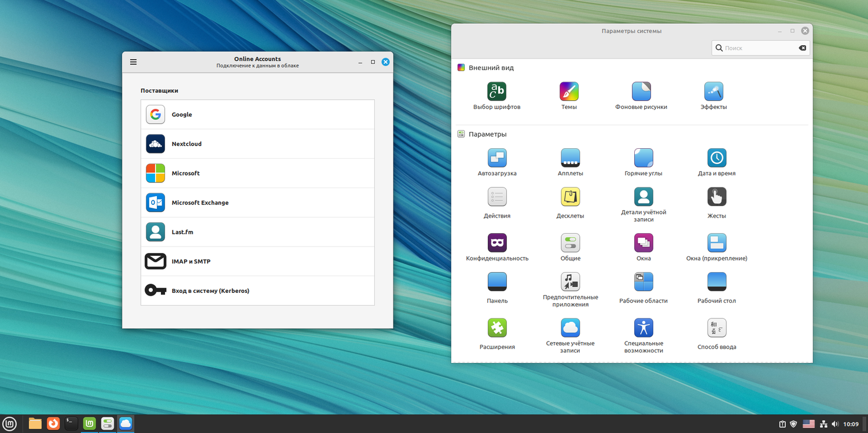Open the Linux Mint start menu
Viewport: 868px width, 433px height.
pyautogui.click(x=10, y=424)
